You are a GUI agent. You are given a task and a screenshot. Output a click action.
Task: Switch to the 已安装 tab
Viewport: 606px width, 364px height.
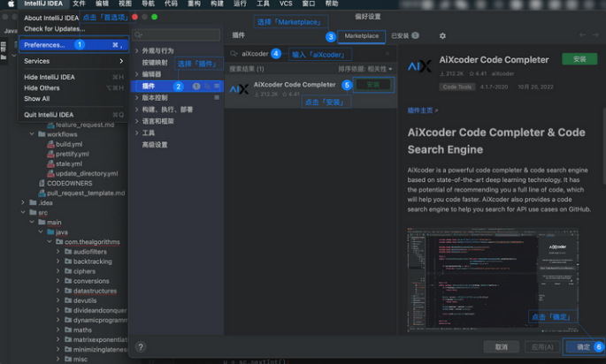coord(404,36)
